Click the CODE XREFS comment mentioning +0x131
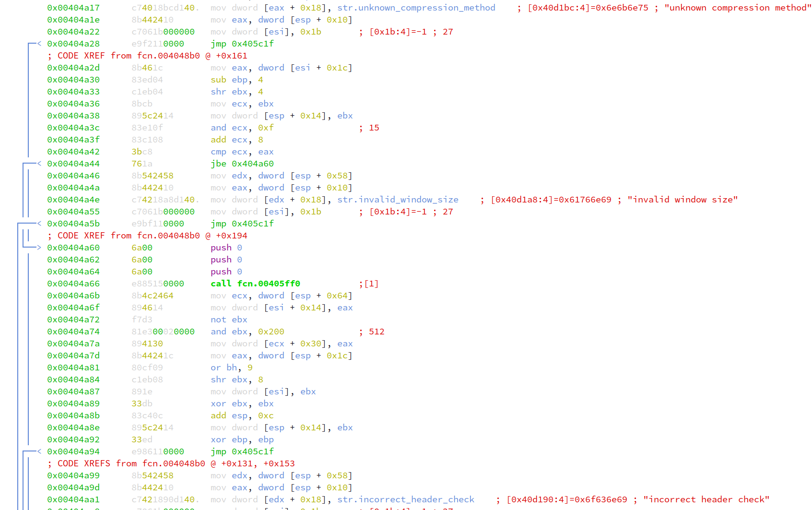This screenshot has width=812, height=510. (x=171, y=463)
